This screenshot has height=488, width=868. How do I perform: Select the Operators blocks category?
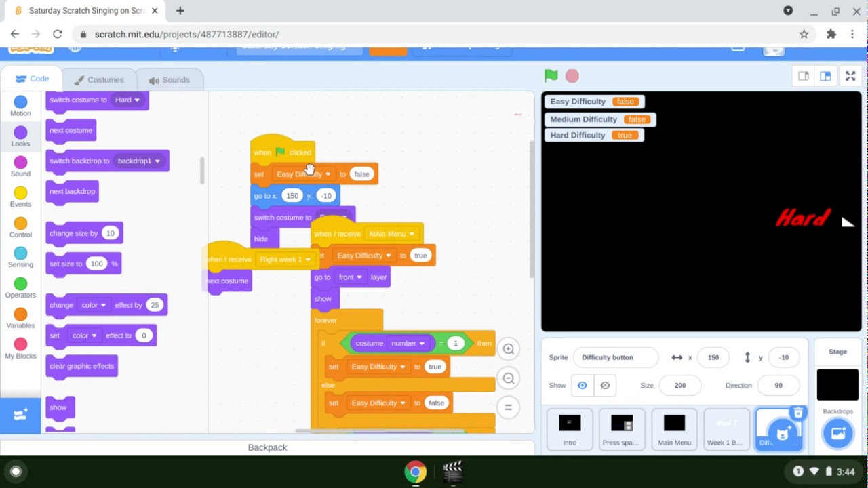click(x=20, y=287)
